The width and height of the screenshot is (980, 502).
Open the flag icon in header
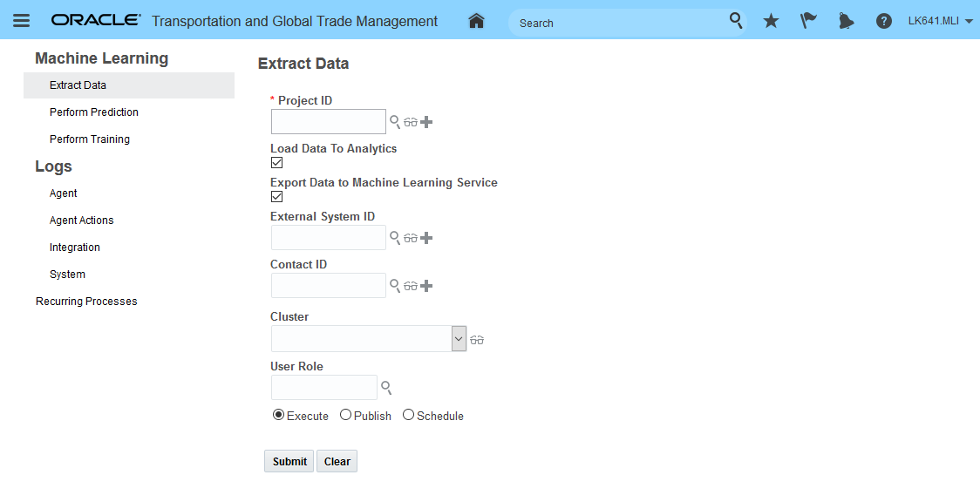(x=808, y=21)
